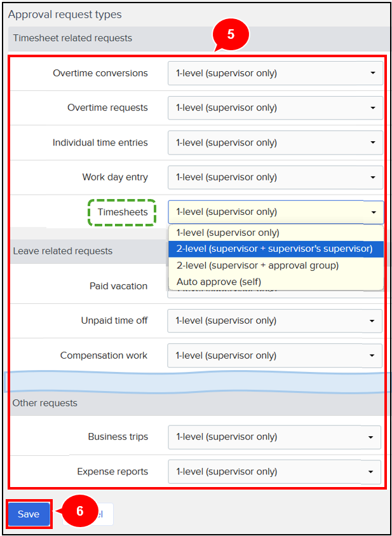392x536 pixels.
Task: Open the Overtime conversions dropdown
Action: pos(275,73)
